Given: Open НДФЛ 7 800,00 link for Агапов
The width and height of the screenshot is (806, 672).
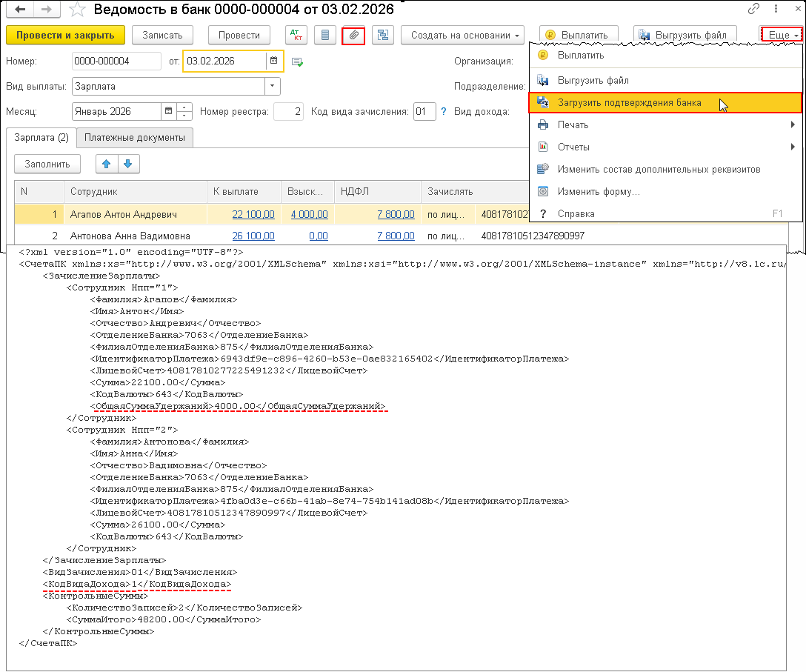Looking at the screenshot, I should pos(396,214).
